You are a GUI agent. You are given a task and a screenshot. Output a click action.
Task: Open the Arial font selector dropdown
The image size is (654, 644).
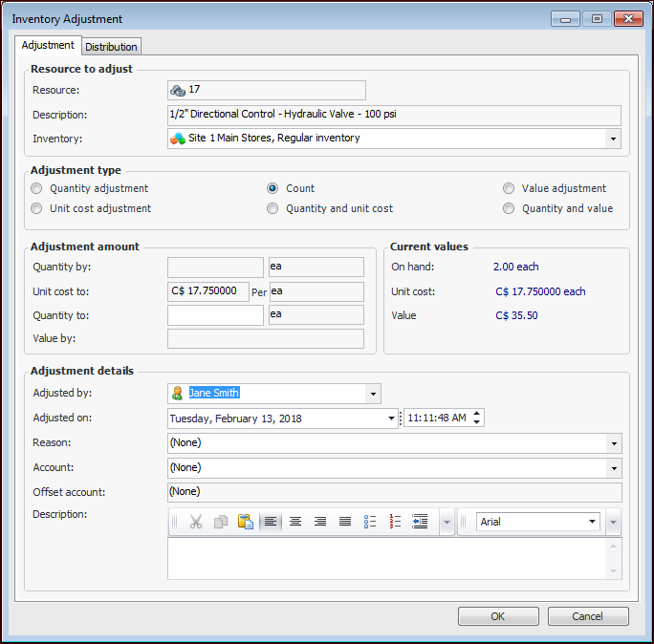click(x=592, y=522)
